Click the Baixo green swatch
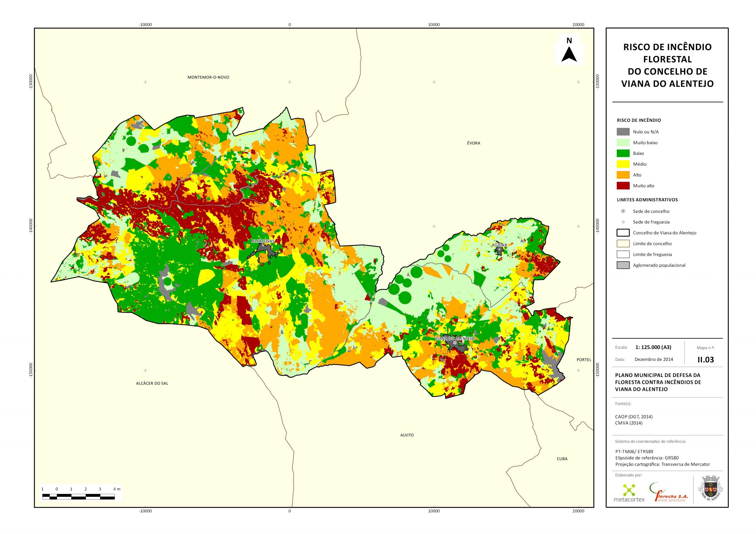756x534 pixels. click(623, 153)
